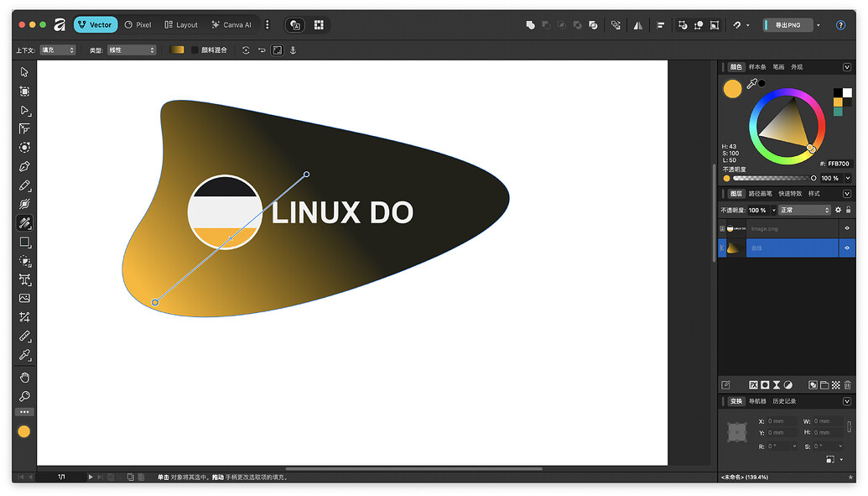
Task: Adjust the color opacity slider
Action: [x=774, y=179]
